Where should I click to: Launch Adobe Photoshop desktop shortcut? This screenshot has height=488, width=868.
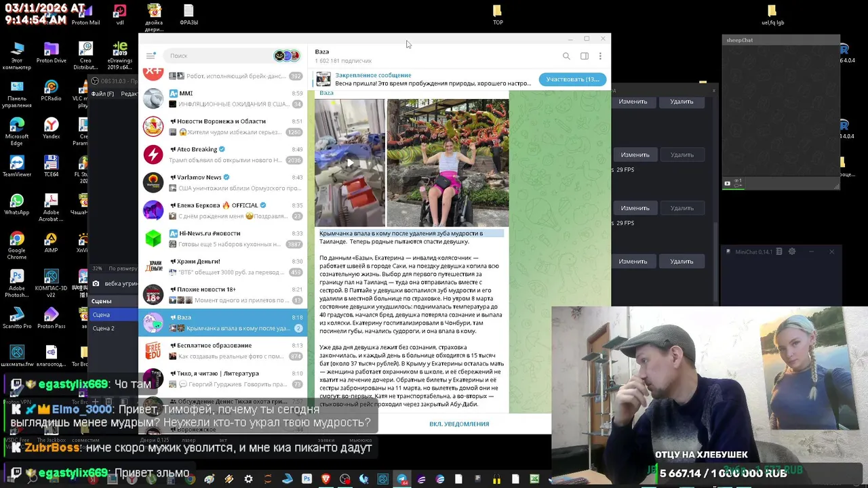tap(17, 284)
